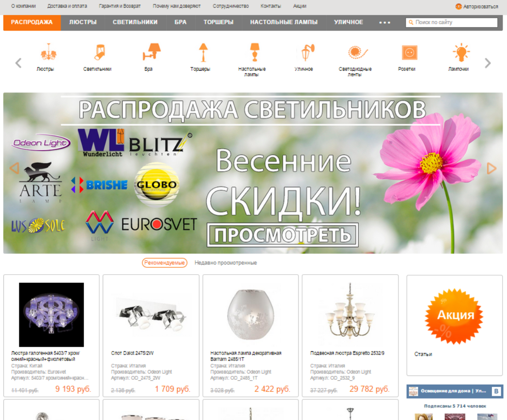Open Люстра галогенная 5403/7 product title
The width and height of the screenshot is (507, 420).
click(45, 356)
